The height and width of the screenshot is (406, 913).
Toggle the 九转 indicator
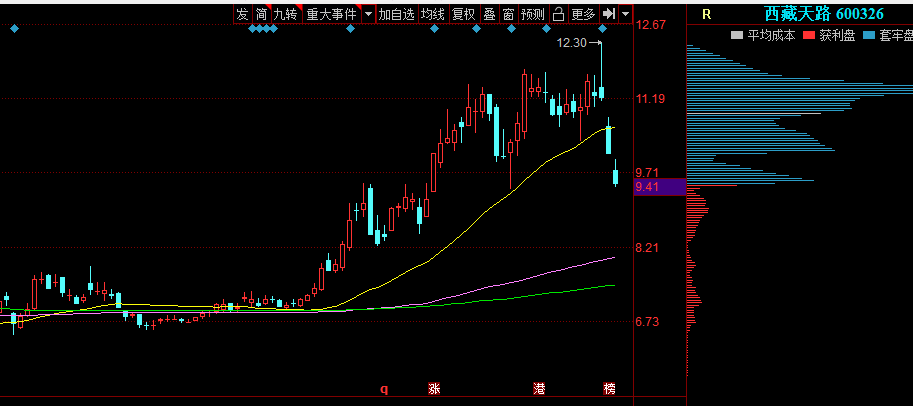click(286, 14)
